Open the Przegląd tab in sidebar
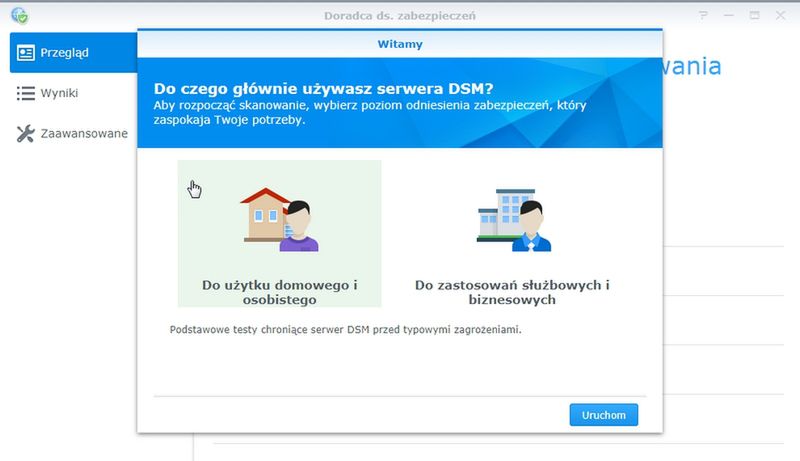 [73, 53]
